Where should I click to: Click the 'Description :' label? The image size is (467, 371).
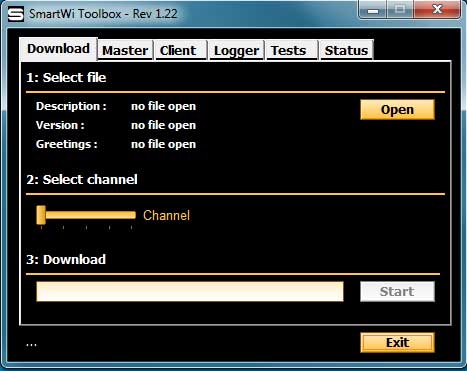point(71,106)
